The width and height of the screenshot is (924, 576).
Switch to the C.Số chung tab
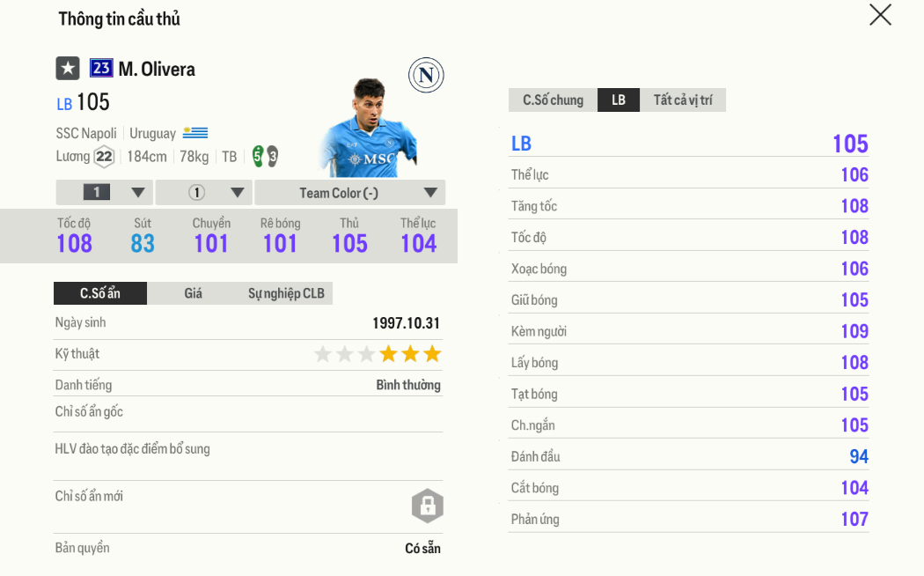(553, 100)
